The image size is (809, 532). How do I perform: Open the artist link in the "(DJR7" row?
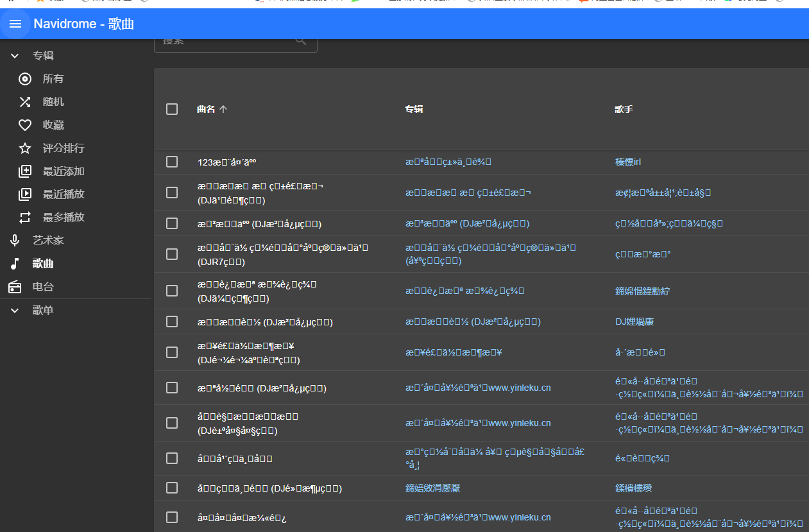click(642, 254)
